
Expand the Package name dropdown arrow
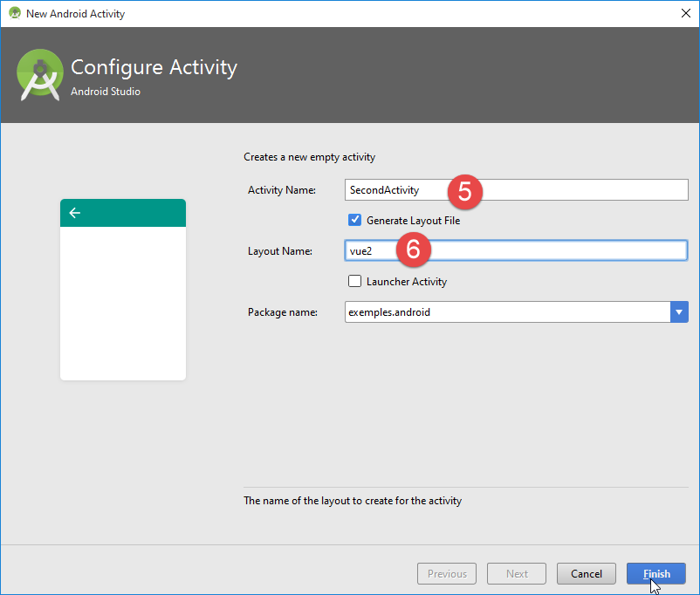[x=679, y=311]
